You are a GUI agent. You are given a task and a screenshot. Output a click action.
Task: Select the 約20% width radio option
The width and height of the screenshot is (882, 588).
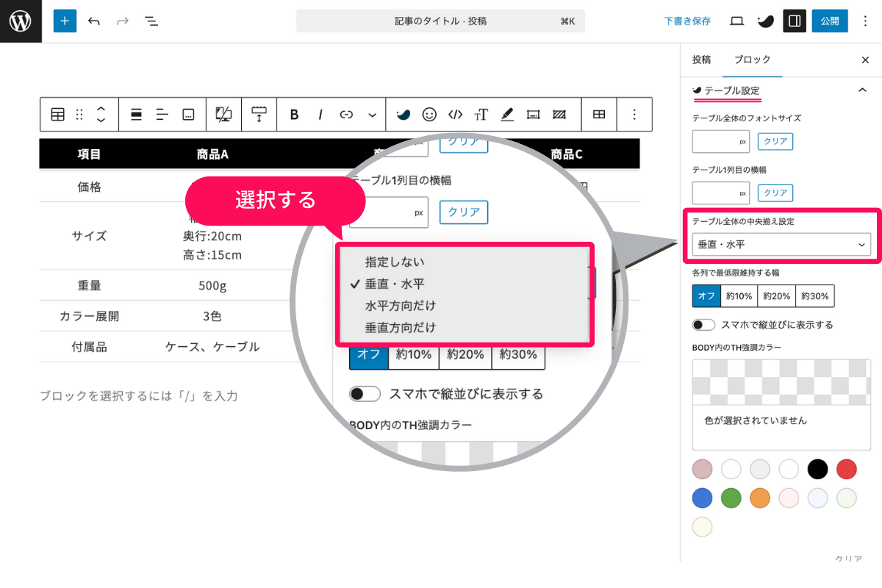[x=777, y=296]
